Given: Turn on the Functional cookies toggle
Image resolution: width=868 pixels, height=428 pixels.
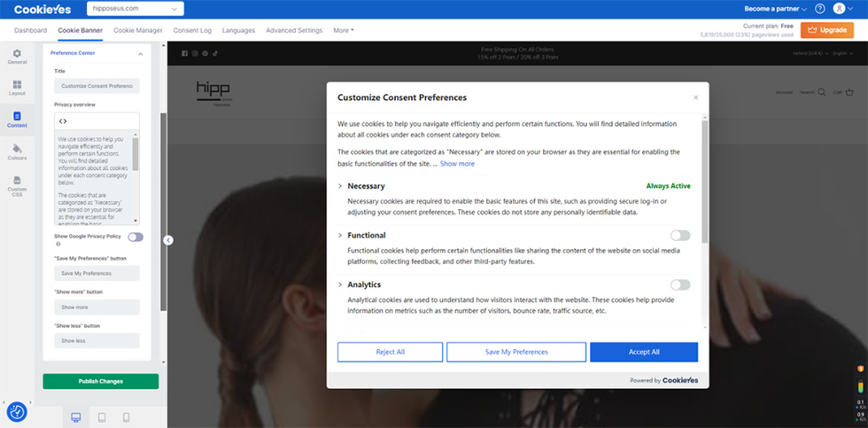Looking at the screenshot, I should [x=679, y=236].
